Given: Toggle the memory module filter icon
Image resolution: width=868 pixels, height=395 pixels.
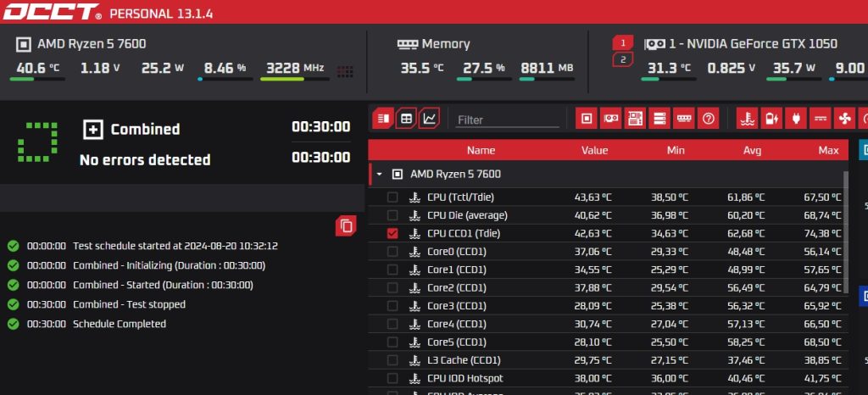Looking at the screenshot, I should (x=684, y=119).
